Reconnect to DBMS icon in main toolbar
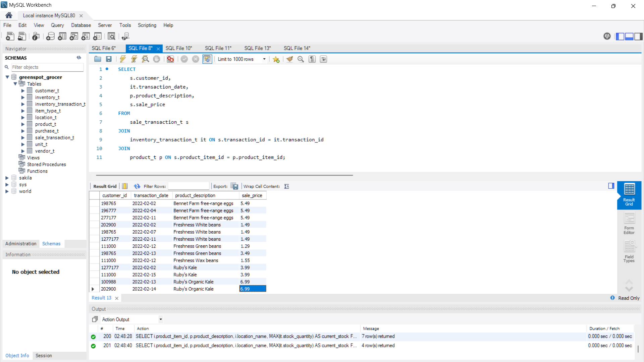Viewport: 644px width, 362px height. click(x=125, y=36)
